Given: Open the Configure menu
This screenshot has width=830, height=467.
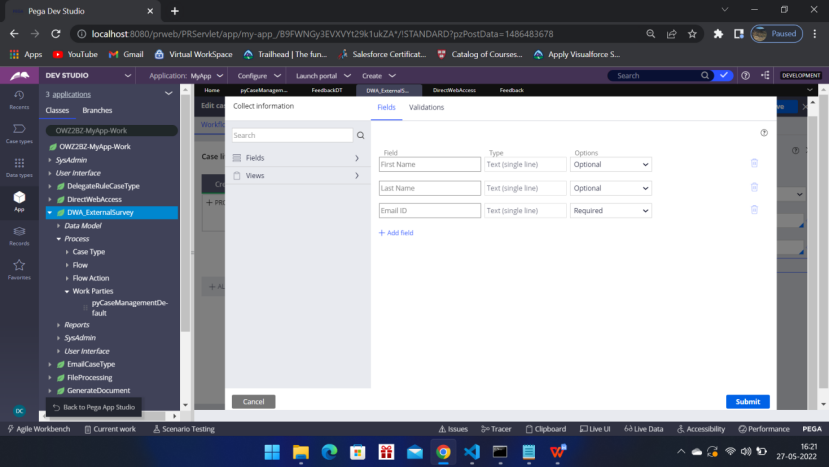Looking at the screenshot, I should (259, 76).
